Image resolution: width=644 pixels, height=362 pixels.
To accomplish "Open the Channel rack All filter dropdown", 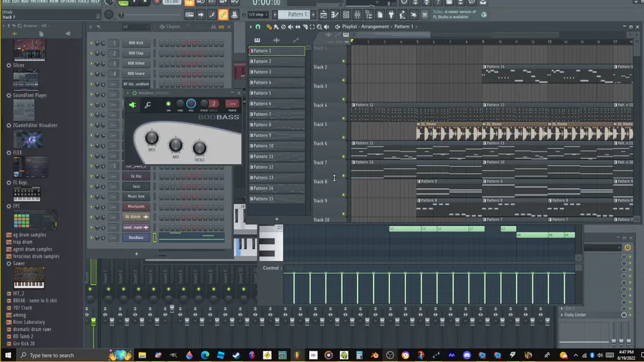I will (x=135, y=26).
